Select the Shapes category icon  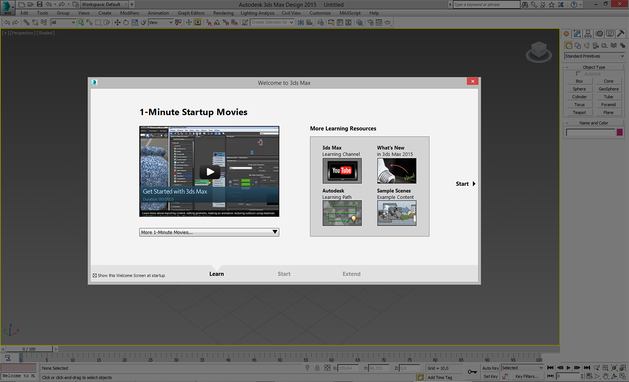[x=578, y=46]
